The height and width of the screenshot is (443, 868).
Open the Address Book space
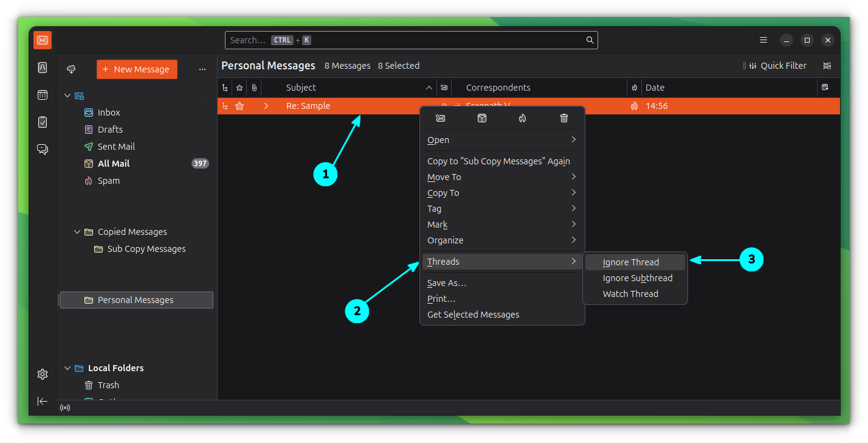click(x=43, y=68)
